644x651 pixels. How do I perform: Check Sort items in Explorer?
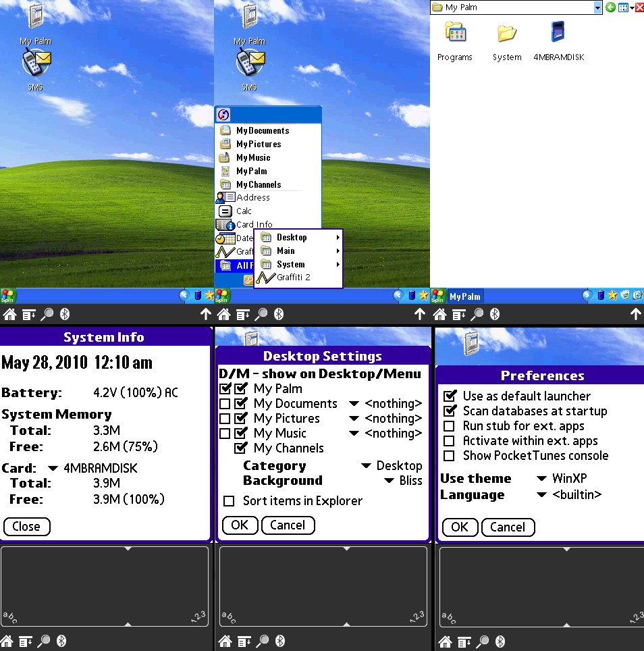[x=229, y=500]
